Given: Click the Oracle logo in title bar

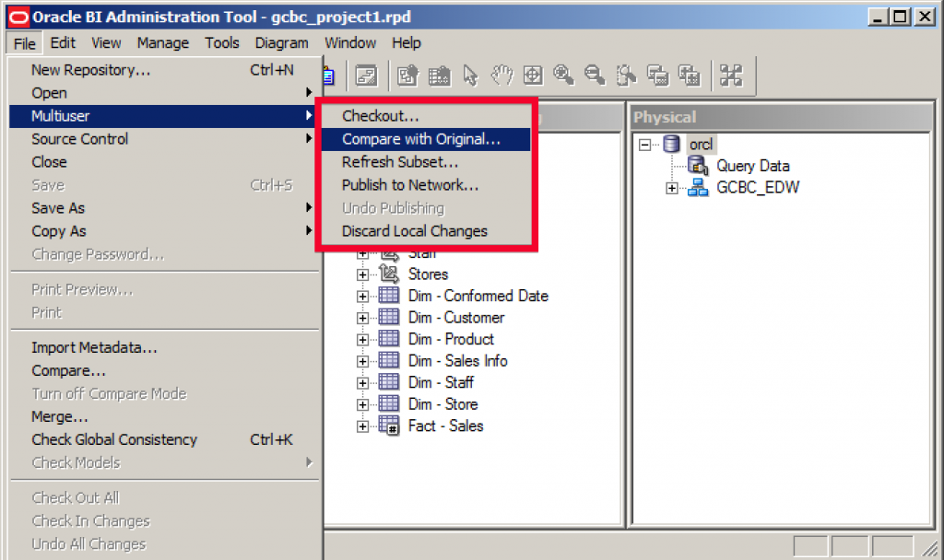Looking at the screenshot, I should click(18, 17).
